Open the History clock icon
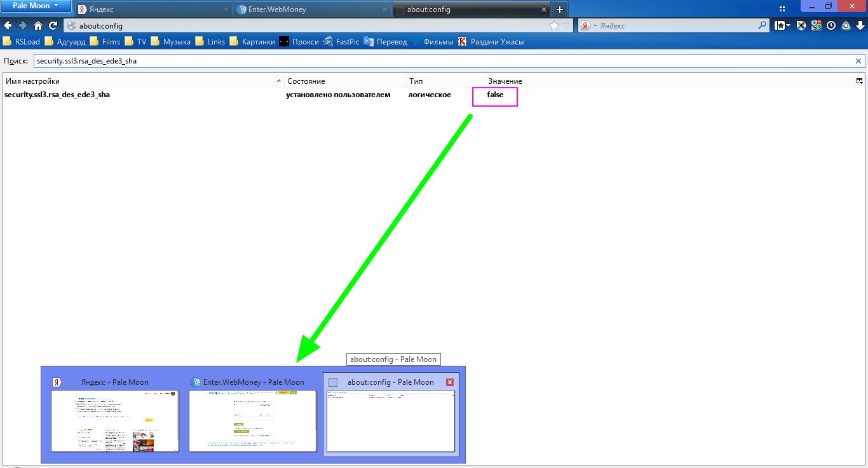 tap(831, 26)
